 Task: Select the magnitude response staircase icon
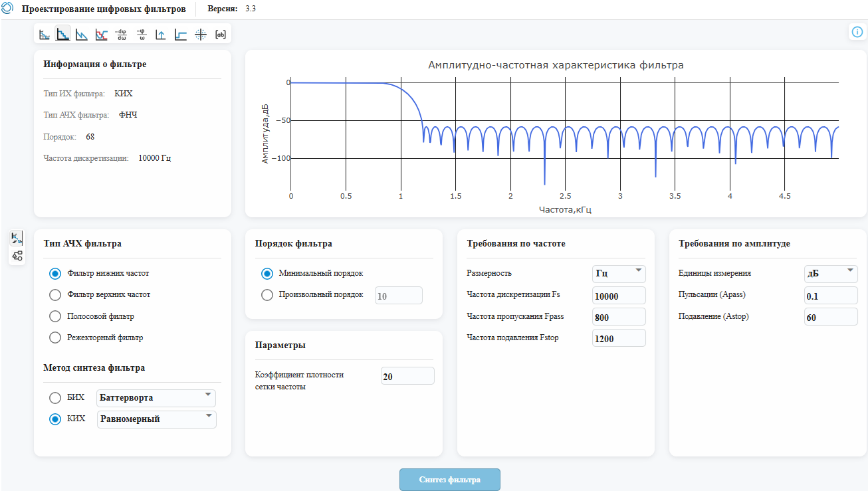(62, 35)
